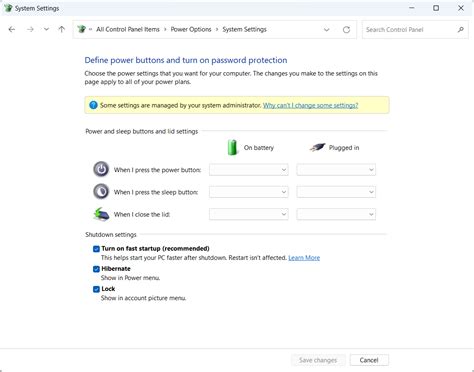Click the green battery icon
Image resolution: width=474 pixels, height=372 pixels.
point(232,147)
